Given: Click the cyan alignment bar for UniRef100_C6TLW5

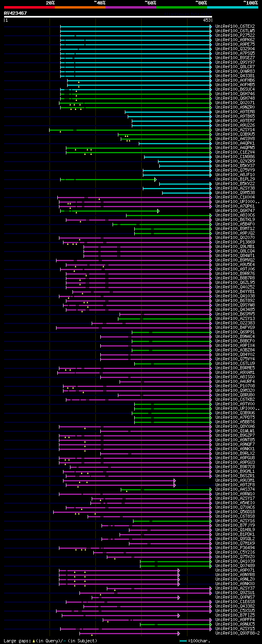Looking at the screenshot, I should pyautogui.click(x=136, y=31).
